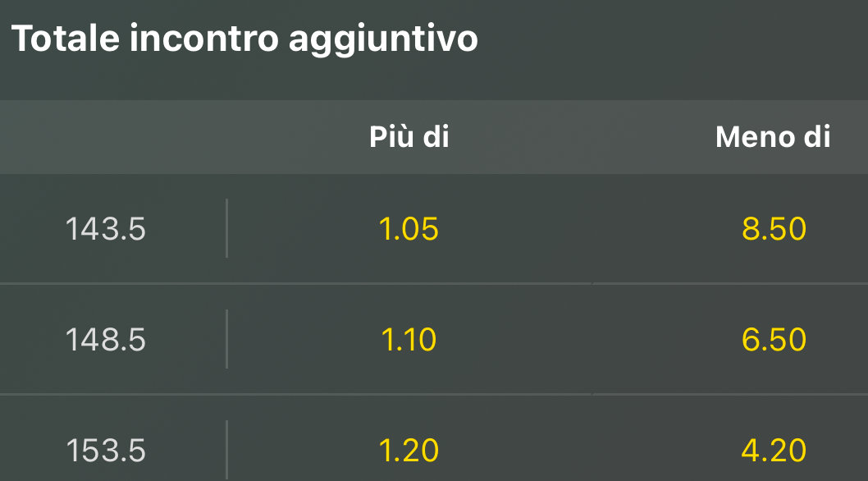Choose Meno di 153.5 at odds 4.20

tap(774, 450)
